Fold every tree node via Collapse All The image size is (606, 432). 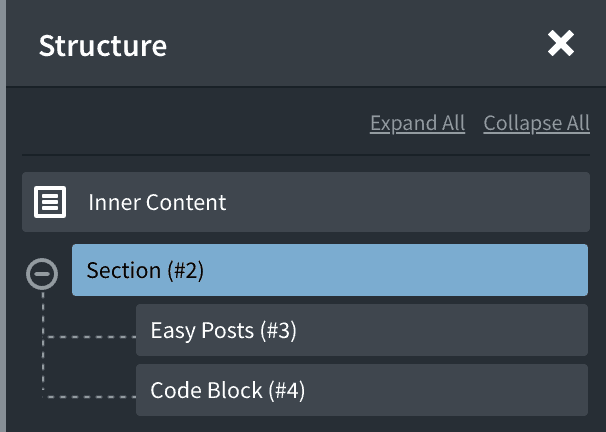pyautogui.click(x=536, y=123)
